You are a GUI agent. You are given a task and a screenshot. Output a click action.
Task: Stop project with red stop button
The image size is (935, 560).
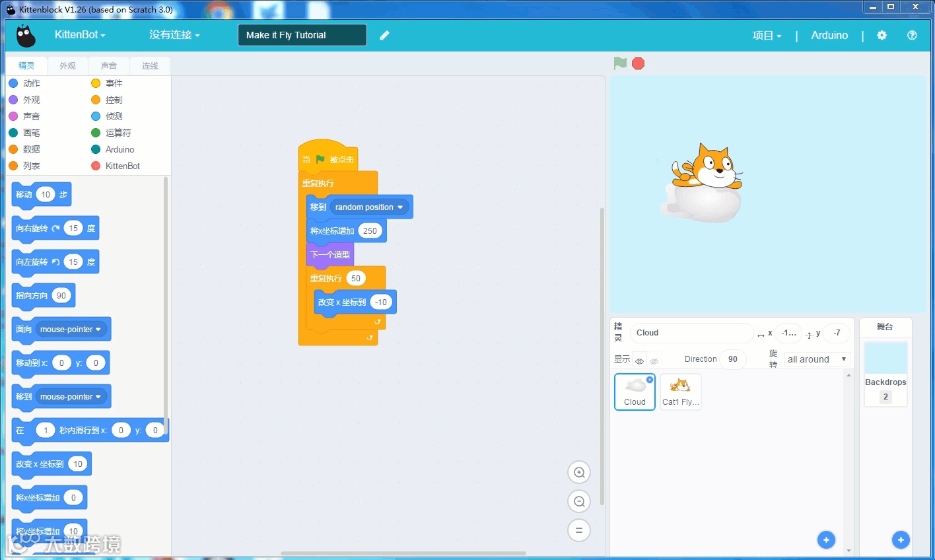point(638,63)
